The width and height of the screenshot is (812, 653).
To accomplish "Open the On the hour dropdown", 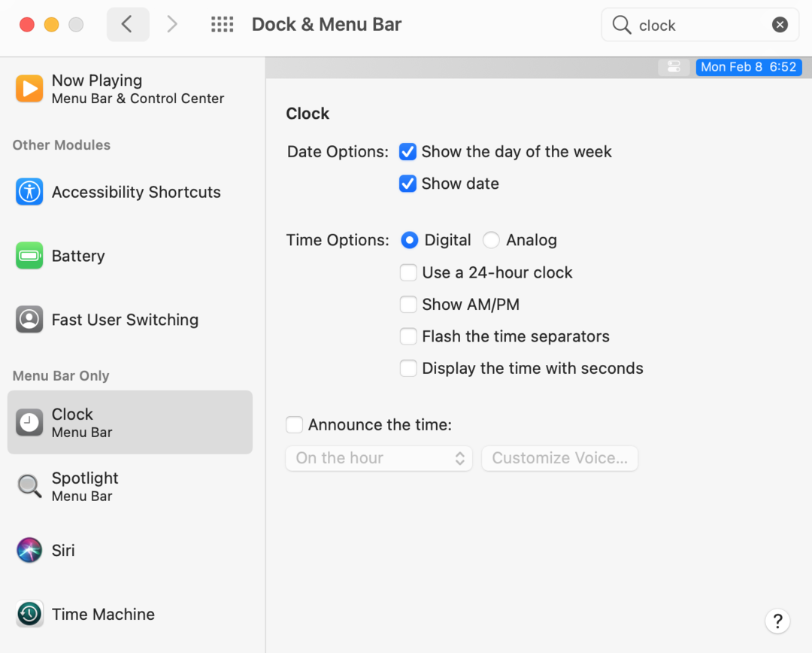I will click(379, 458).
